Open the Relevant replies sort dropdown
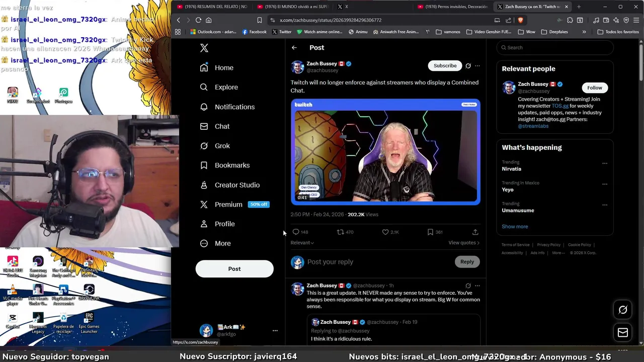Screen dimensions: 644x362 point(302,243)
